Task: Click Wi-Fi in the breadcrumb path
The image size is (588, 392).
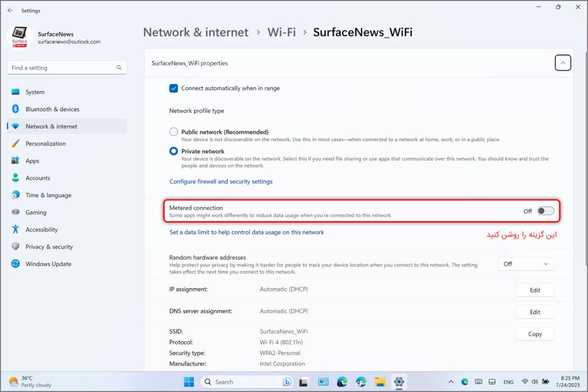Action: coord(281,33)
